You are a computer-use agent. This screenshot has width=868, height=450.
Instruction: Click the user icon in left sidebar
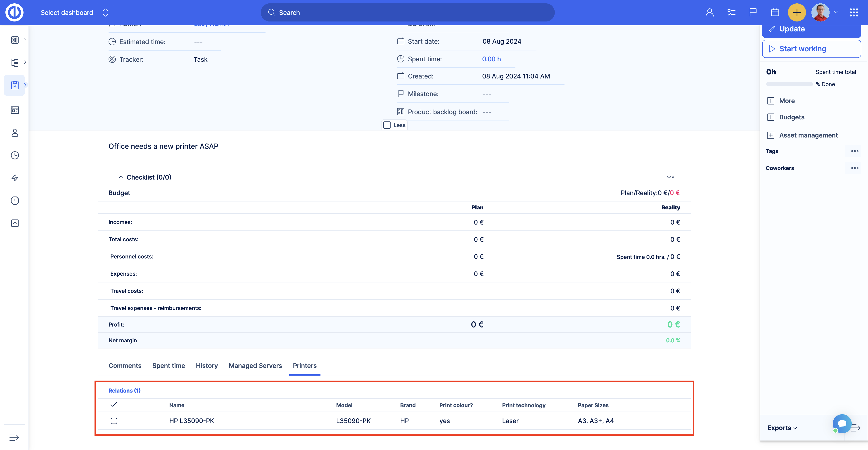click(x=15, y=133)
